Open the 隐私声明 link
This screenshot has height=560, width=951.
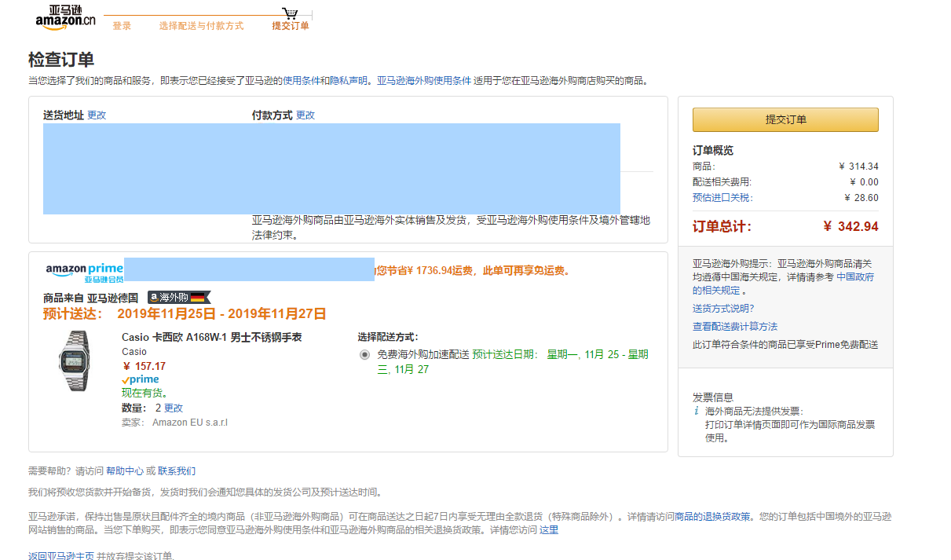348,80
